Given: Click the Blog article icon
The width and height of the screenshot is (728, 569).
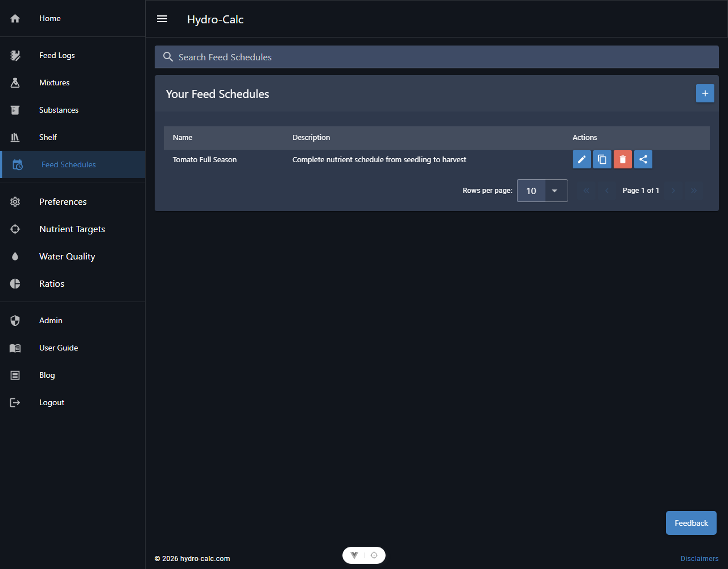Looking at the screenshot, I should [15, 375].
